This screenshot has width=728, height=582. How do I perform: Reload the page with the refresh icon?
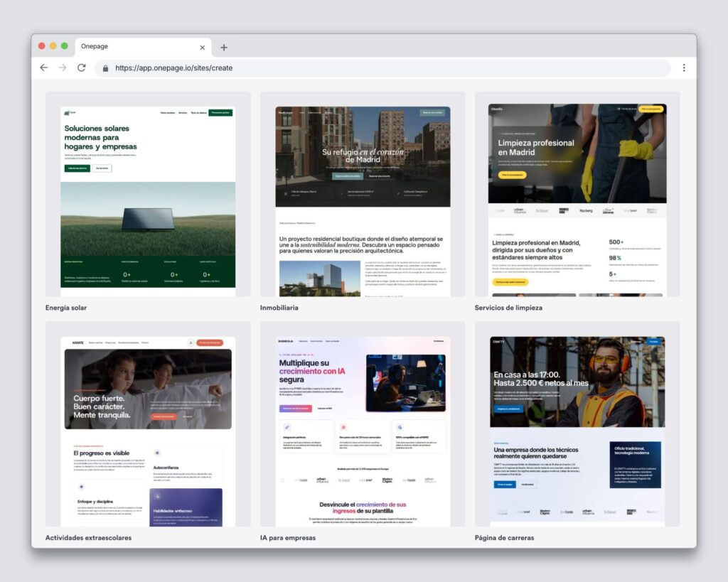[x=81, y=68]
